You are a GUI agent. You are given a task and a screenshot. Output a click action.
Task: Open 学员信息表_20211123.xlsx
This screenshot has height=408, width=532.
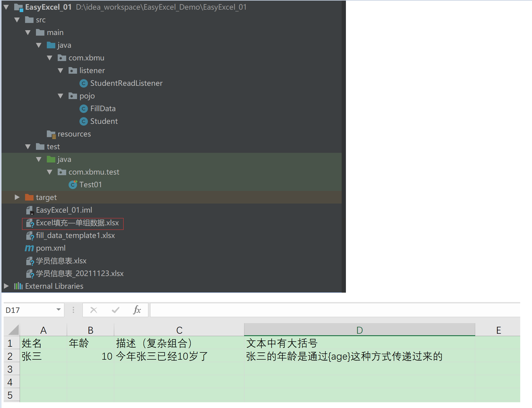(79, 273)
